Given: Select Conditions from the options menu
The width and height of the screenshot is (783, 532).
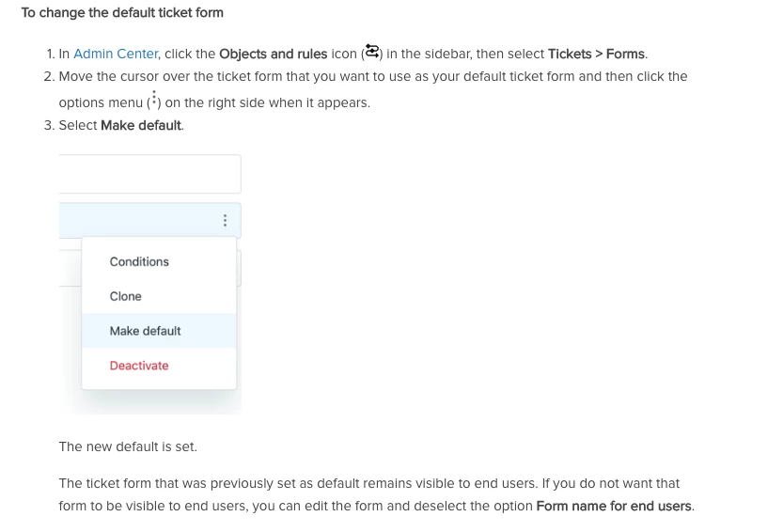Looking at the screenshot, I should pos(139,261).
